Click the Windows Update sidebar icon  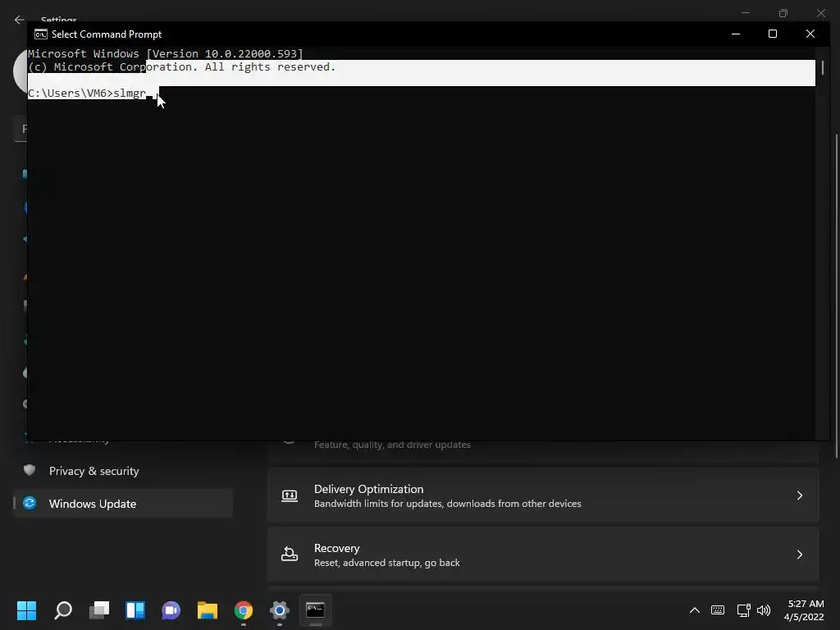tap(30, 503)
